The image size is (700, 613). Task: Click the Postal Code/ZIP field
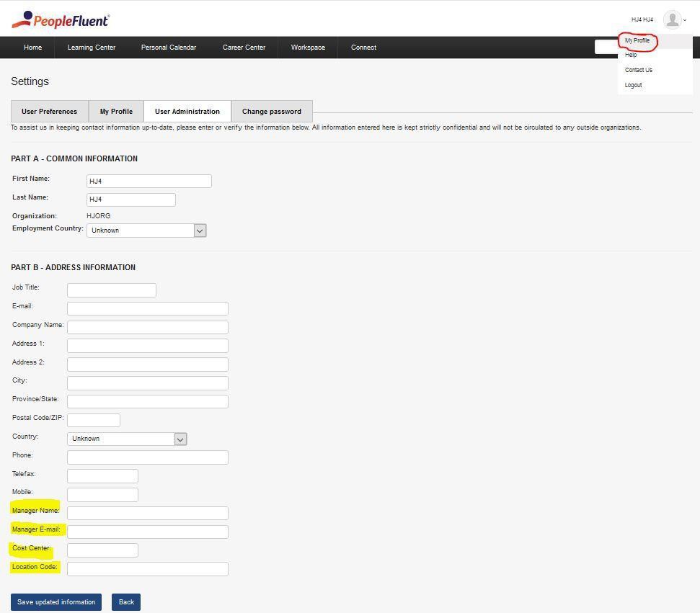94,420
